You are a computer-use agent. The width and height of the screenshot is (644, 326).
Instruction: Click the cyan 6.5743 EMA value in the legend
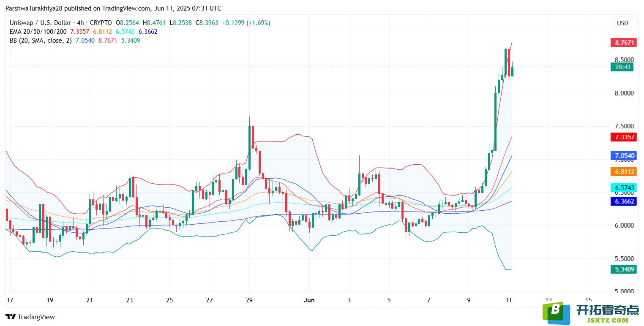126,32
